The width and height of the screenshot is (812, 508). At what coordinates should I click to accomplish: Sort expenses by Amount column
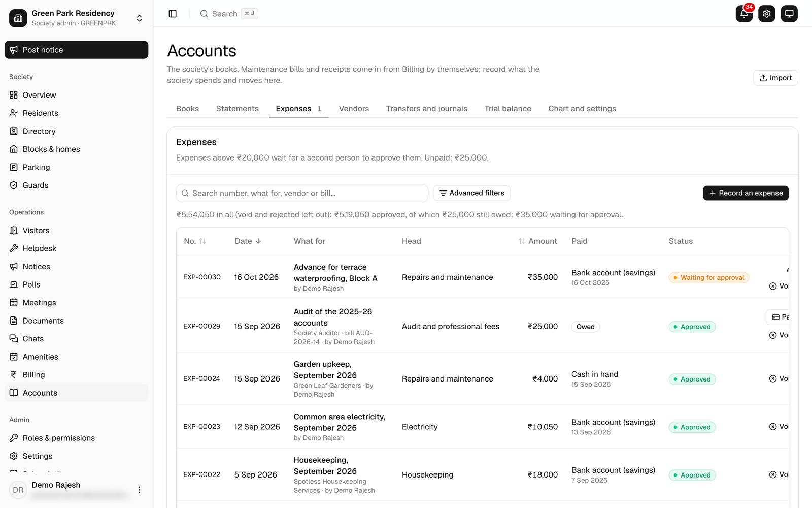point(537,241)
